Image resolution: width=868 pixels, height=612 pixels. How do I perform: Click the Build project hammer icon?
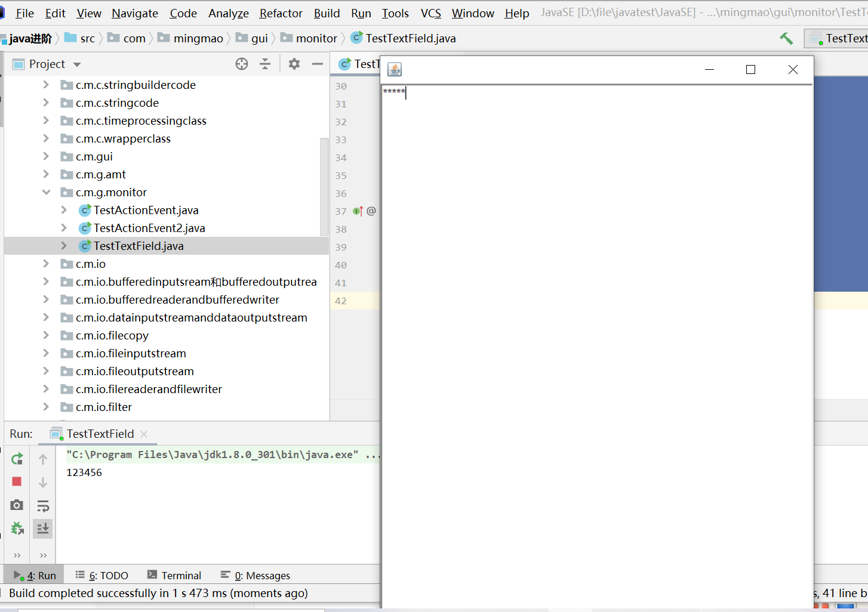coord(786,39)
